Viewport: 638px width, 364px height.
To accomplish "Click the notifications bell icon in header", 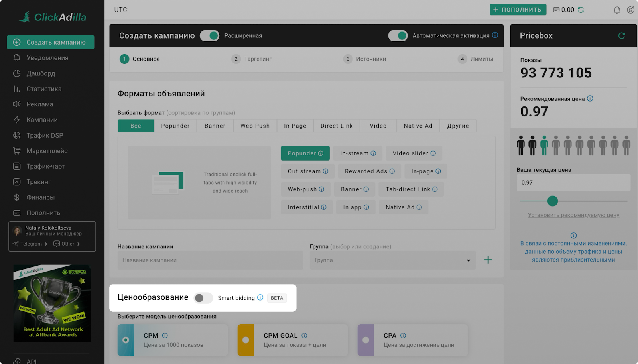I will tap(617, 10).
